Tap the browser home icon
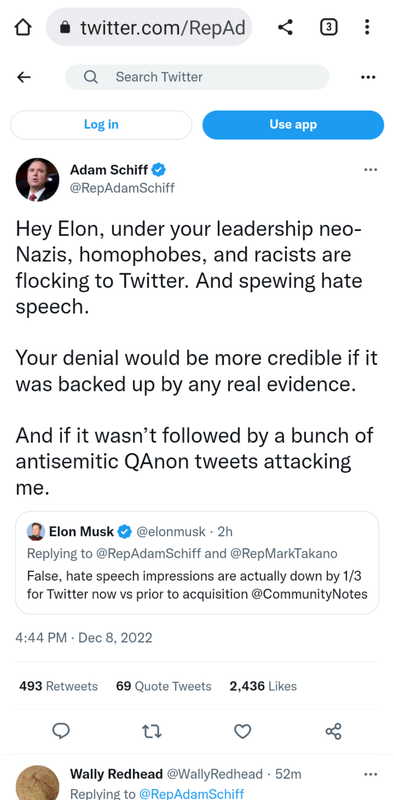 (x=22, y=28)
